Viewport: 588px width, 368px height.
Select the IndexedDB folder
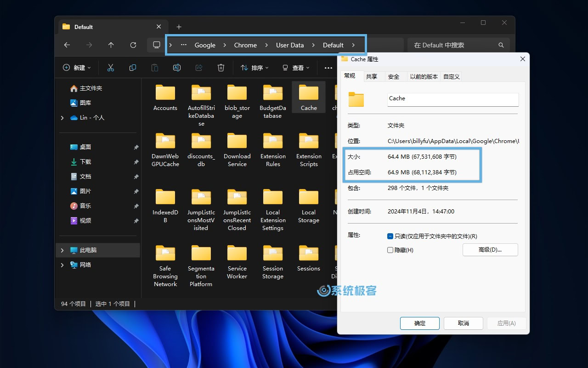click(x=165, y=206)
